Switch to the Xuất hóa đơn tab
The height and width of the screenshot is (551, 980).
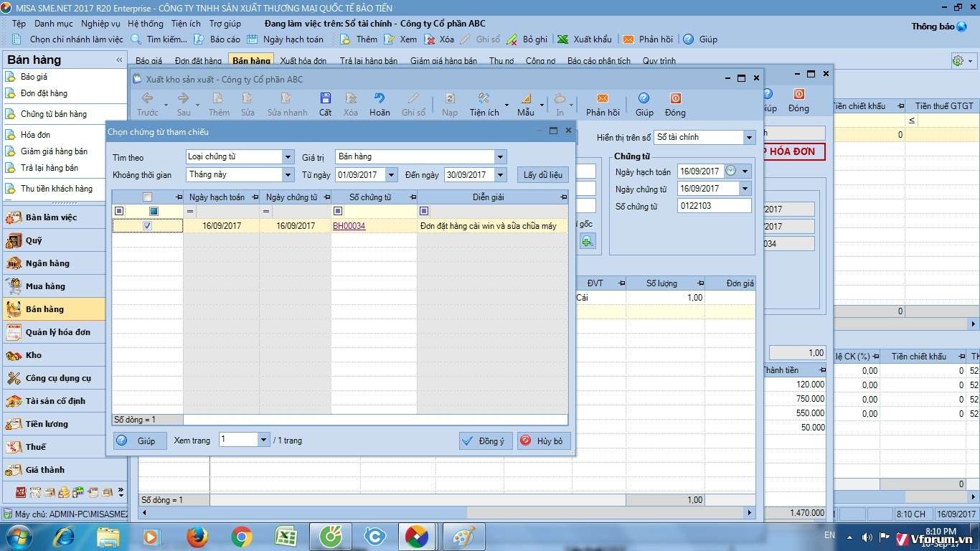[303, 61]
